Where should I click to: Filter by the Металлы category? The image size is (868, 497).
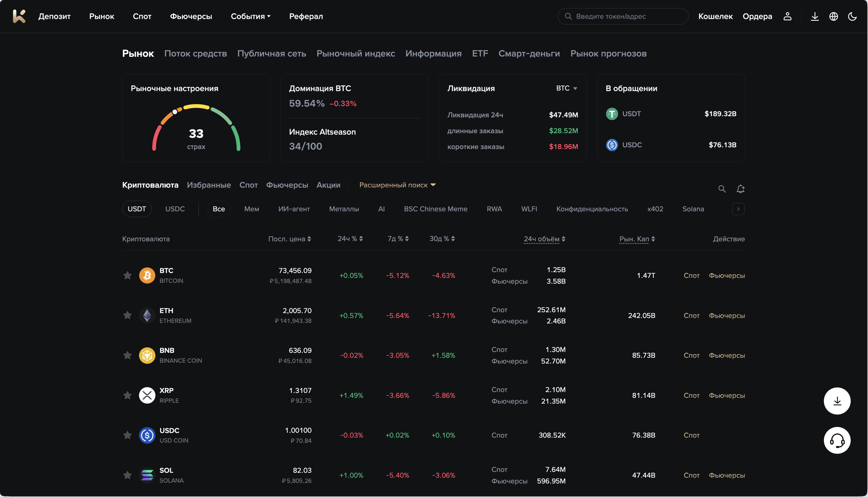tap(344, 209)
